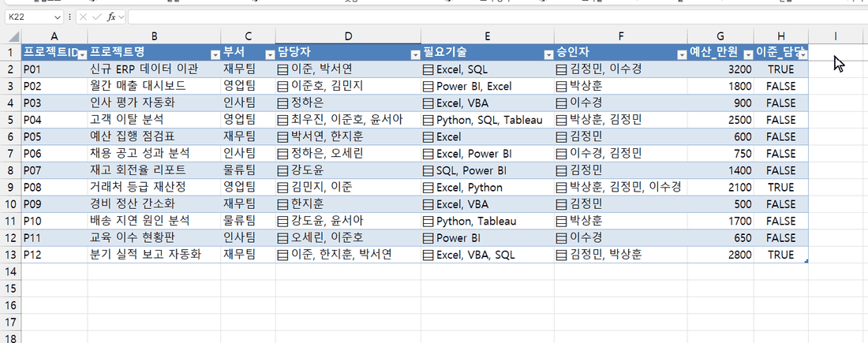
Task: Click the list icon beside 김정민, 박상훈 in row 13
Action: (x=561, y=255)
